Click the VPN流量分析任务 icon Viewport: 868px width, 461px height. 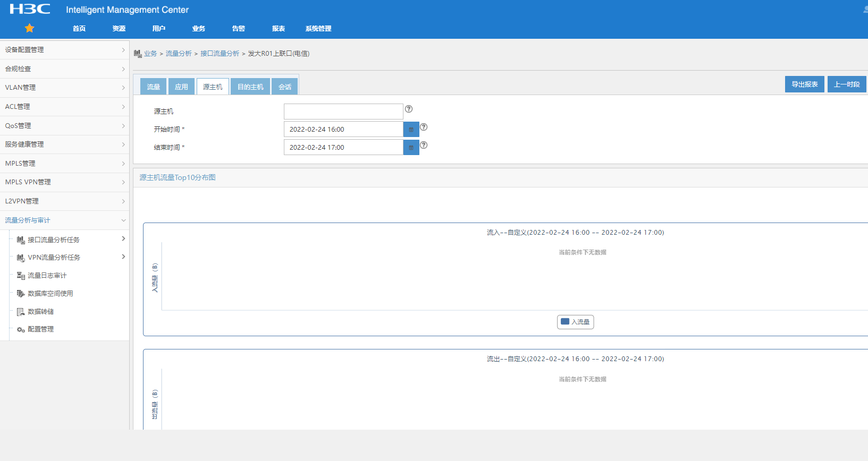tap(21, 258)
